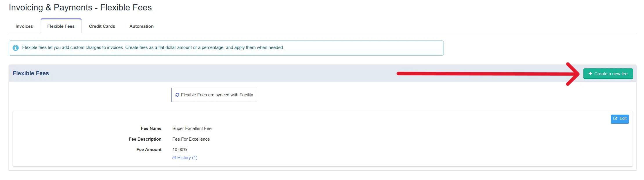Click the Flexible Fees are synced with Facility text
This screenshot has width=644, height=180.
217,95
